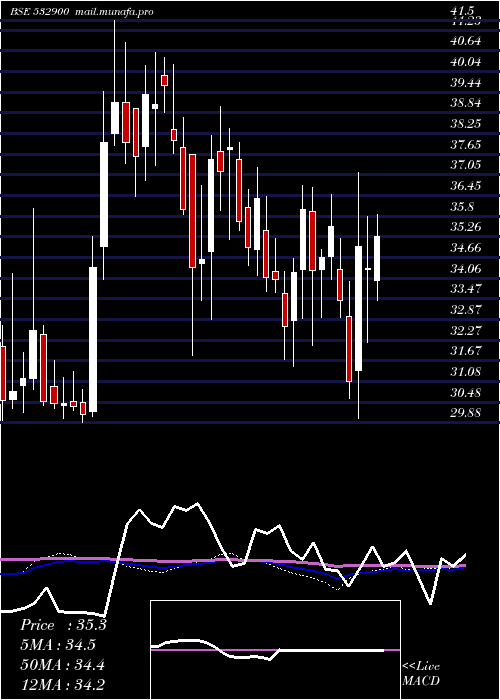
Task: Click the 39.44 price axis label
Action: coord(466,83)
